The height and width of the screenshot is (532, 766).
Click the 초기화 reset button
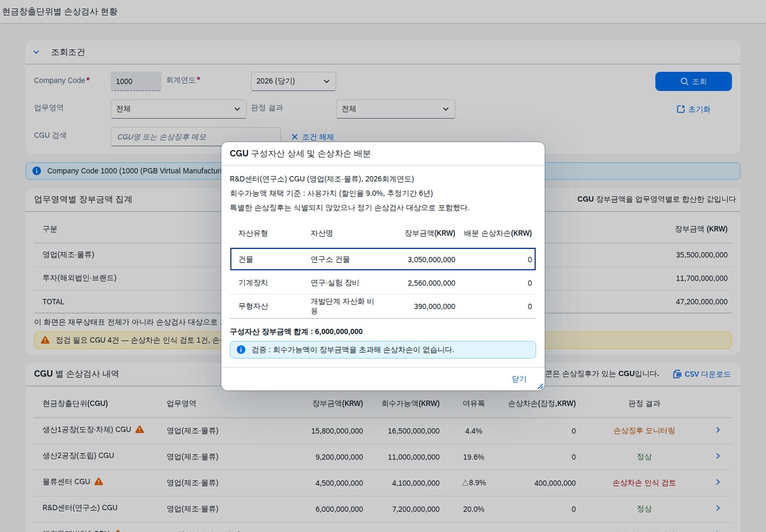(693, 109)
